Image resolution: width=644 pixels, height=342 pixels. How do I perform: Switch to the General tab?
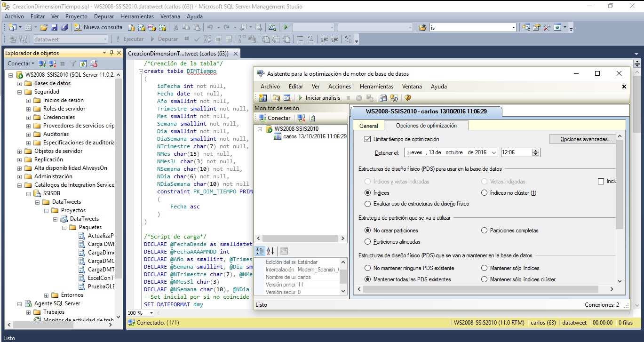point(369,126)
